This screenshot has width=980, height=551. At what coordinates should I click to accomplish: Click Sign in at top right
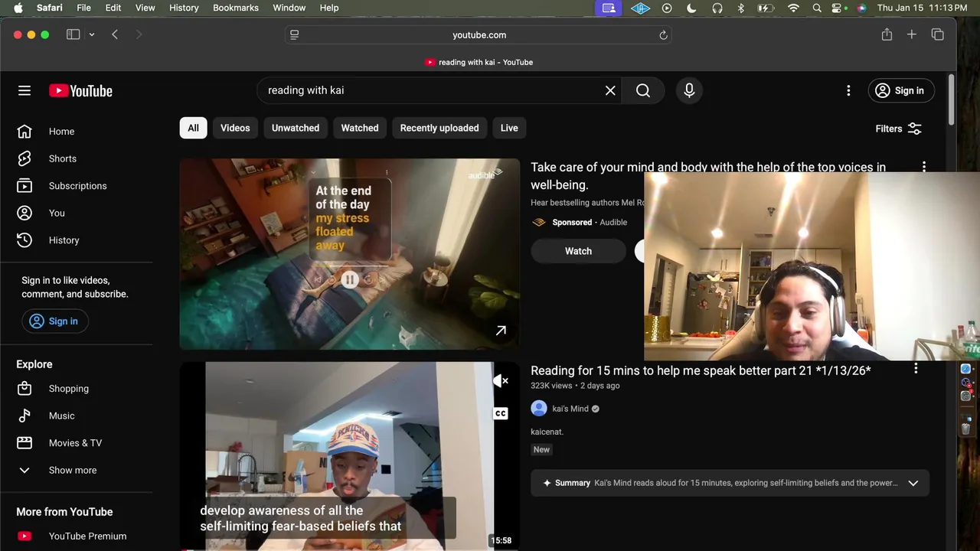900,90
